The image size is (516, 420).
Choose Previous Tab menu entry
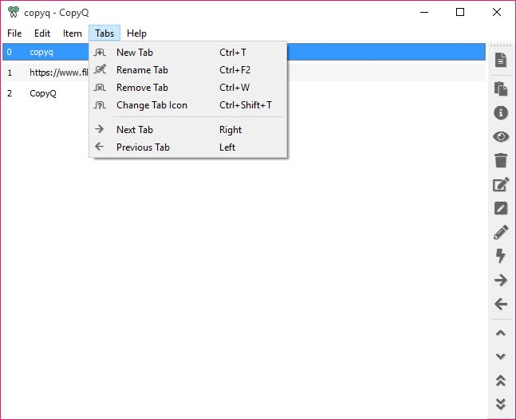point(188,147)
